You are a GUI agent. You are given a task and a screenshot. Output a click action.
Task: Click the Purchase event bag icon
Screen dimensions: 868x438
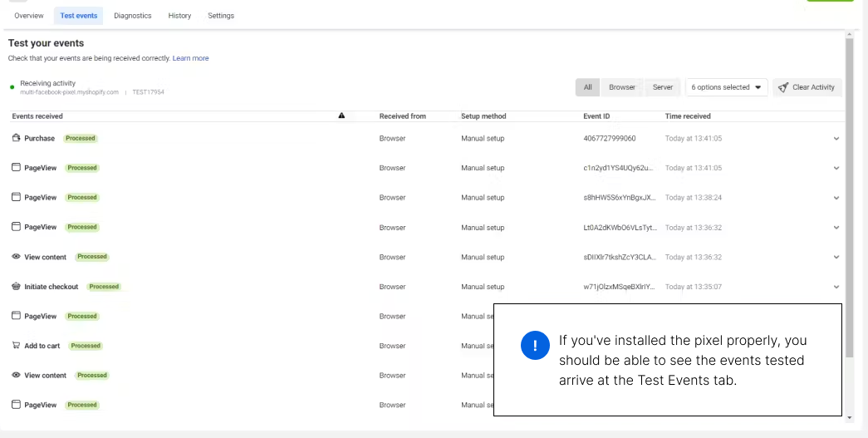[x=16, y=138]
